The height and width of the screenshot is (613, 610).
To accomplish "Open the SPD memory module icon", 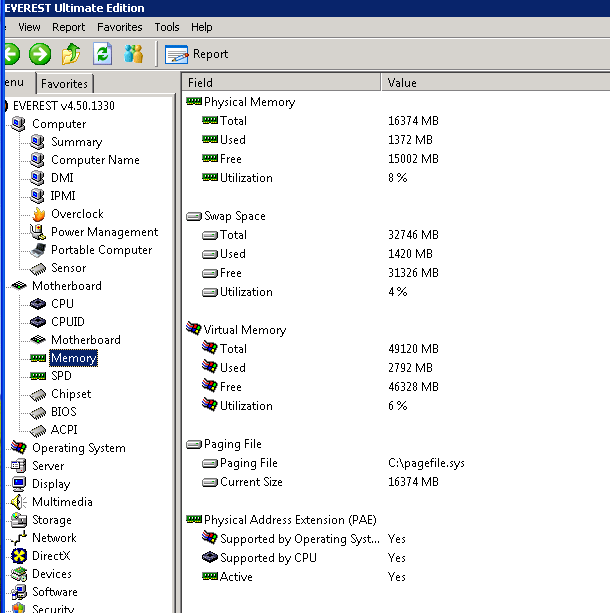I will 38,376.
